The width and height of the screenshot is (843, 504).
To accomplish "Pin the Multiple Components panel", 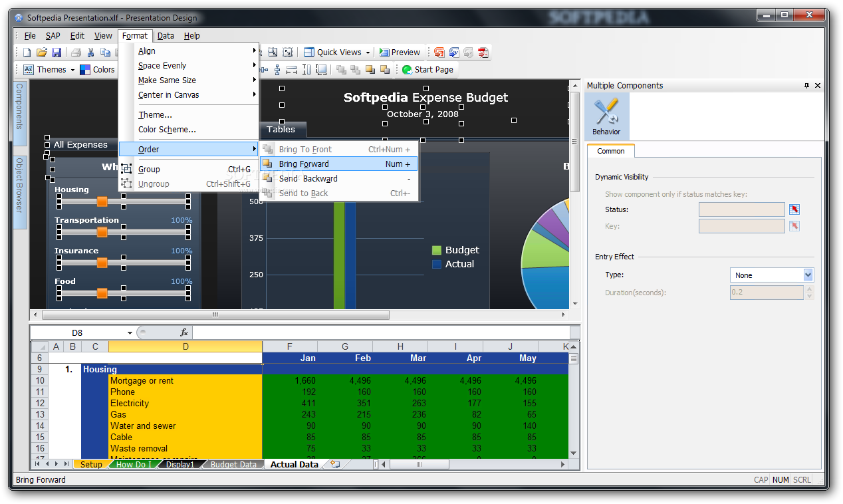I will click(807, 86).
